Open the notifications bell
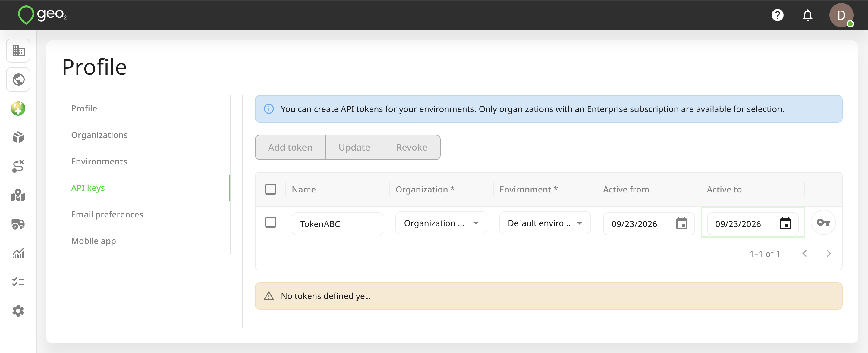 [x=807, y=15]
